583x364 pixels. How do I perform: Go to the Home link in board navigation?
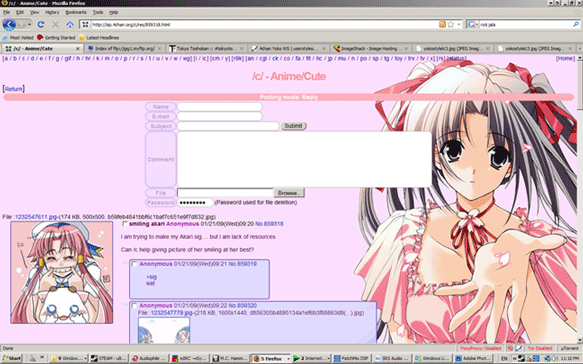point(565,58)
